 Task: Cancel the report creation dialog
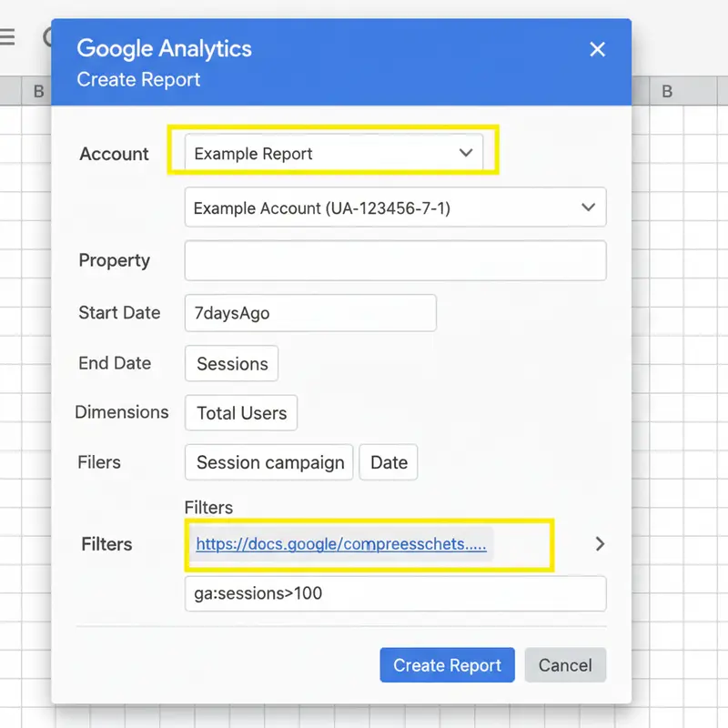coord(564,665)
